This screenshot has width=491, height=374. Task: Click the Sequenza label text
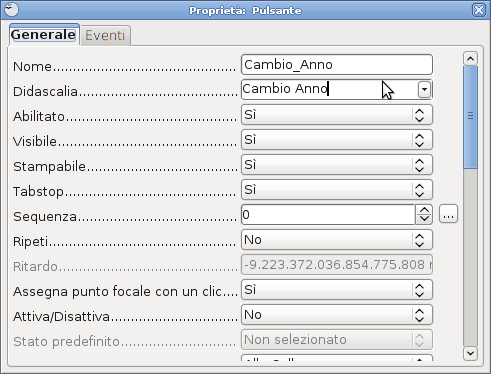(x=45, y=217)
